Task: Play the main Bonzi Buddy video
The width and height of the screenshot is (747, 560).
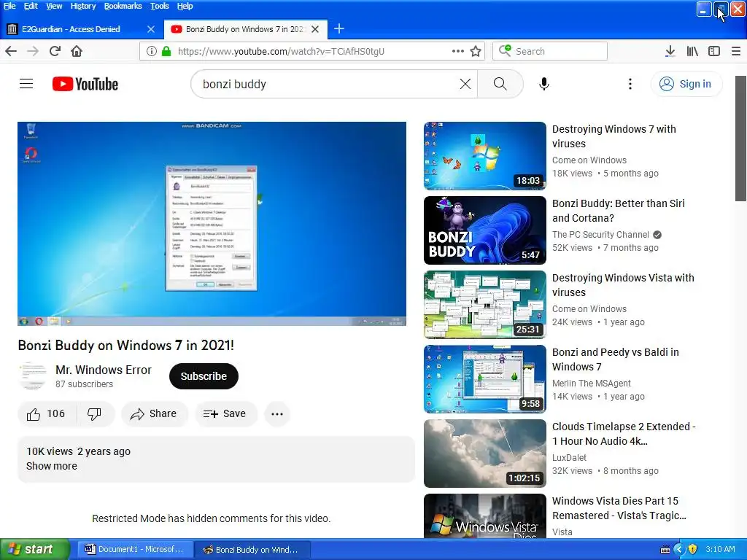Action: tap(212, 224)
